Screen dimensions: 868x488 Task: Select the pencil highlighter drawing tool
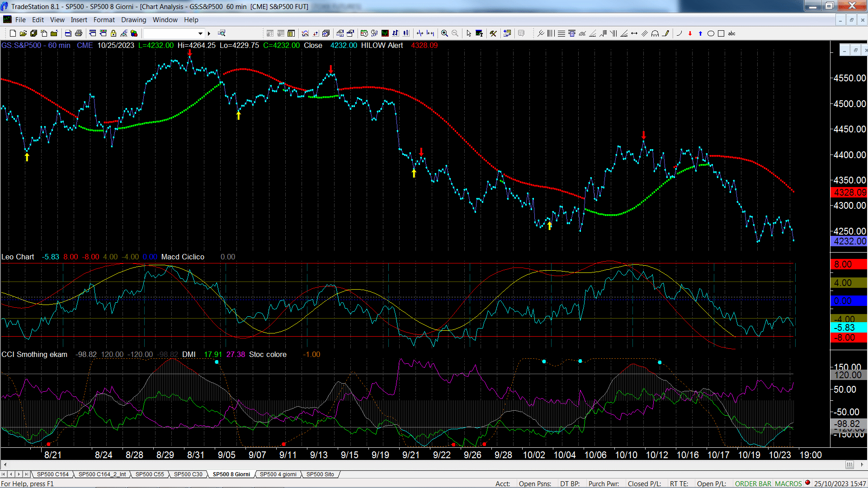coord(665,33)
